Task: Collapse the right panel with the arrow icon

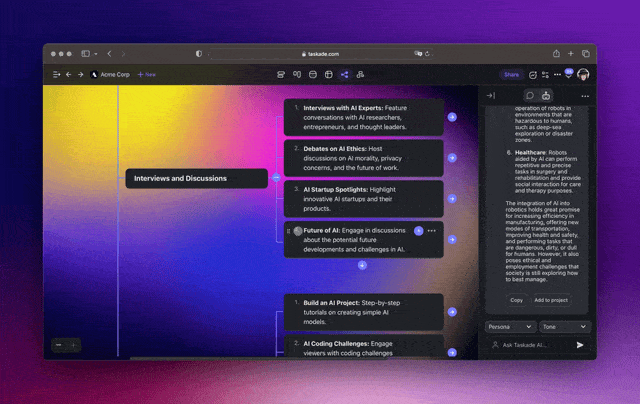Action: [491, 95]
